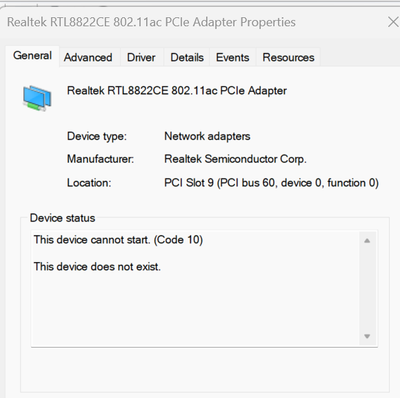Click the 'Network adapters' device type value

tap(207, 136)
